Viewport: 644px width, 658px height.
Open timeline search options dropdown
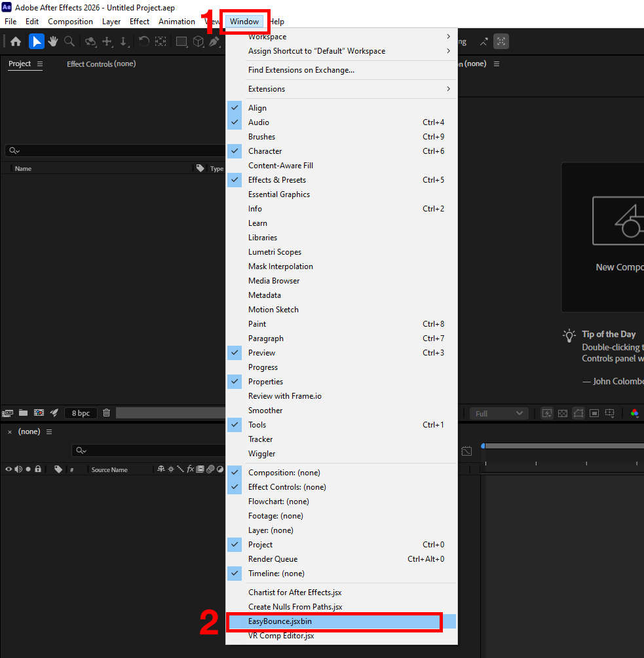pos(81,450)
